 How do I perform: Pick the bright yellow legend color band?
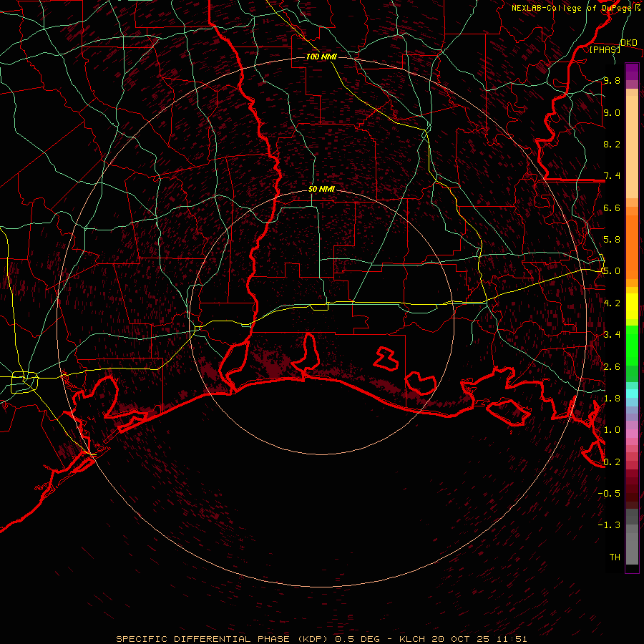click(632, 306)
